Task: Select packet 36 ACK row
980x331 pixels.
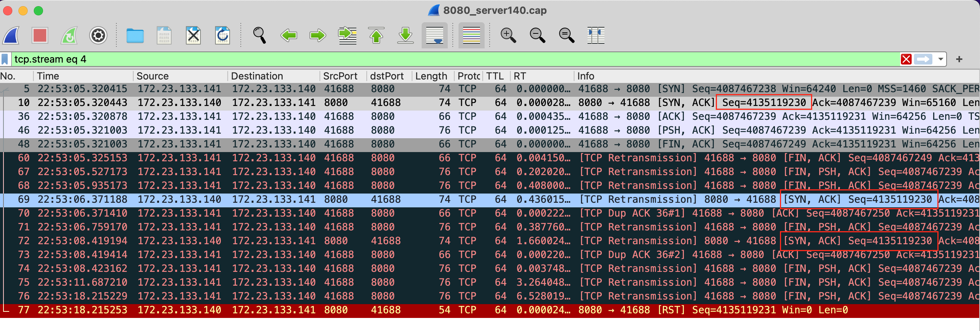Action: (490, 116)
